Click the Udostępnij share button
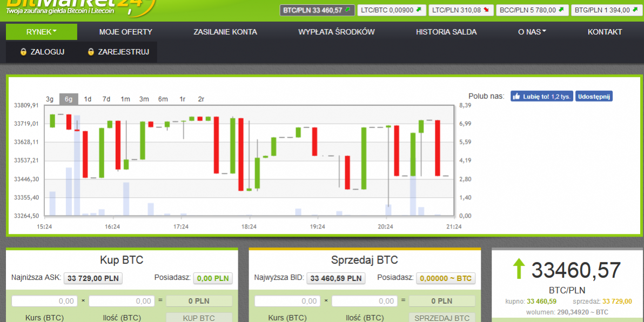 coord(594,96)
